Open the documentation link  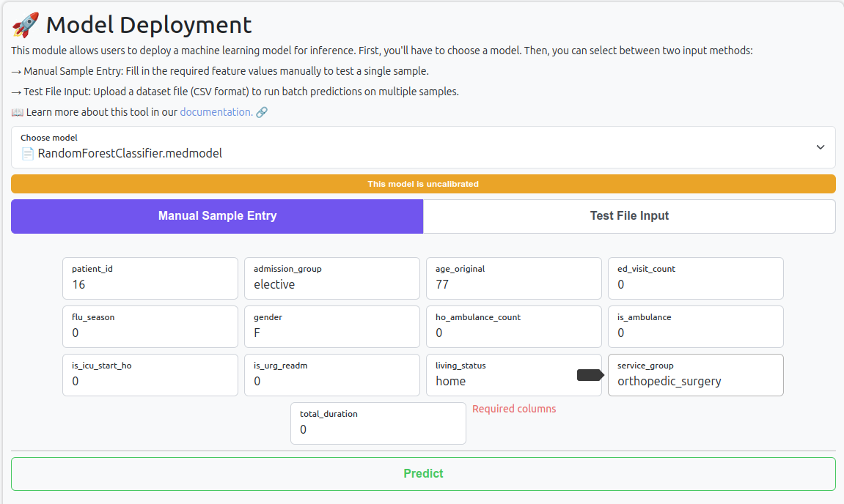[x=216, y=112]
